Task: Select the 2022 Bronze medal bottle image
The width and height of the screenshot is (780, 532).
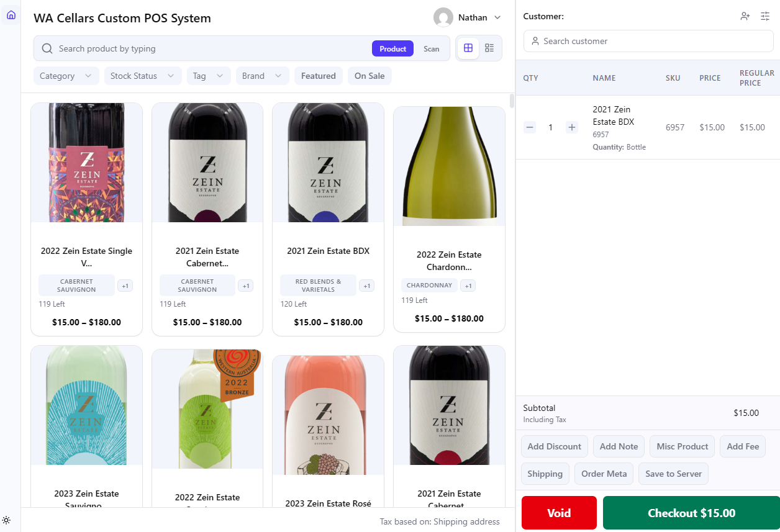Action: 207,409
